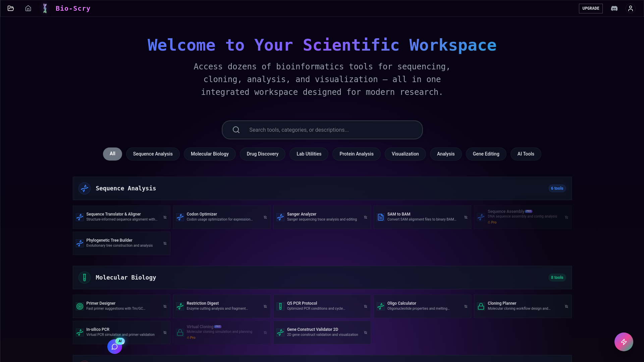Pin the Oligo Calculator tool
Viewport: 644px width, 362px height.
(x=466, y=306)
